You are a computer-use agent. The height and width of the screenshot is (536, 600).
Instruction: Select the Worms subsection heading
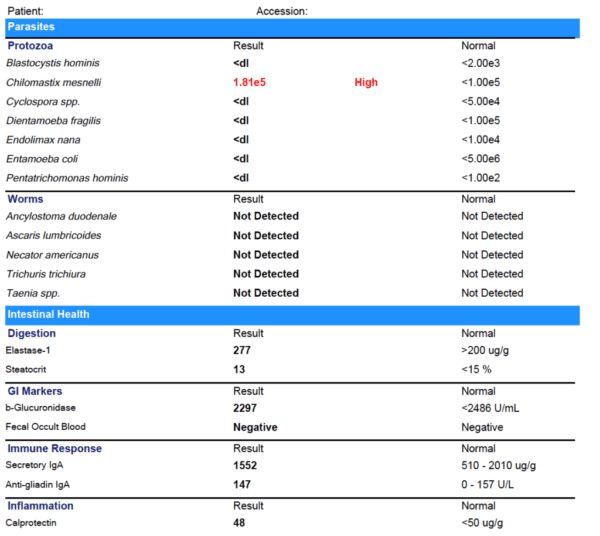point(25,199)
